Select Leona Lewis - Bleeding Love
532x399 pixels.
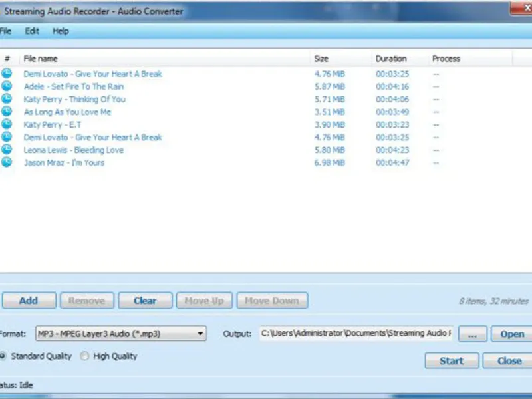[x=74, y=150]
